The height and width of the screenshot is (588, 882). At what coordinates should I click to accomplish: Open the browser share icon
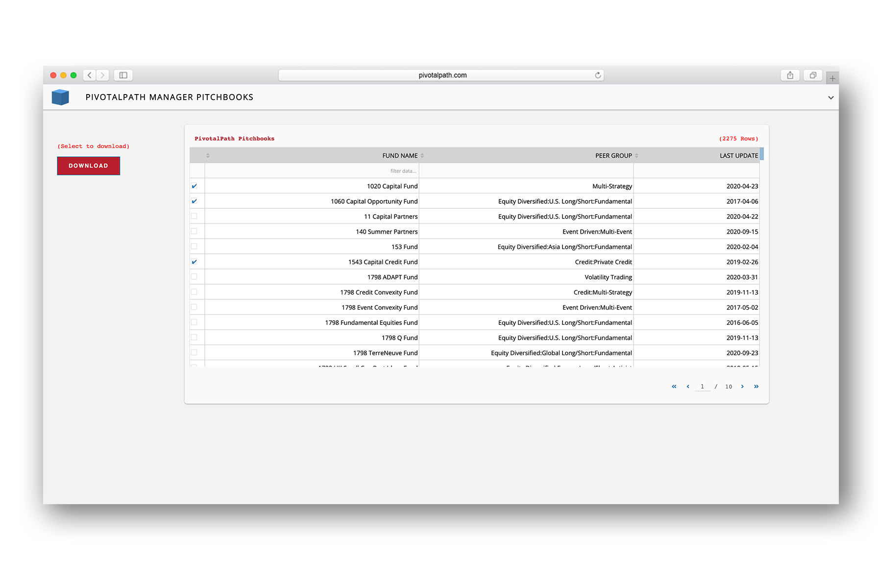[x=790, y=75]
